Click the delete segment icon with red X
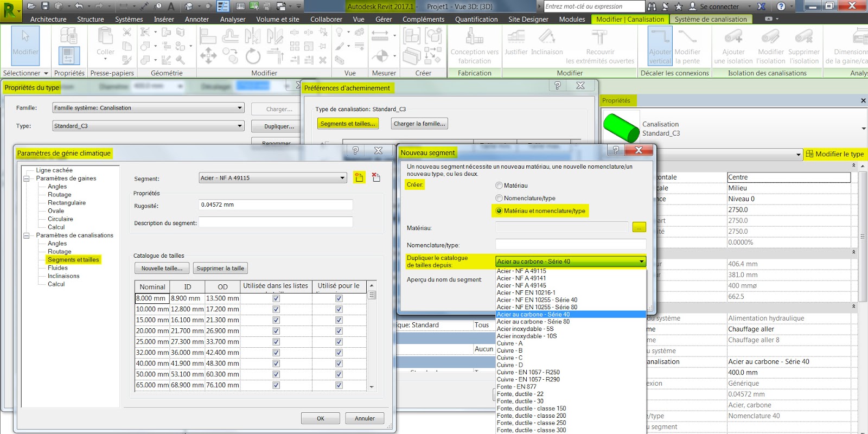868x434 pixels. point(376,177)
